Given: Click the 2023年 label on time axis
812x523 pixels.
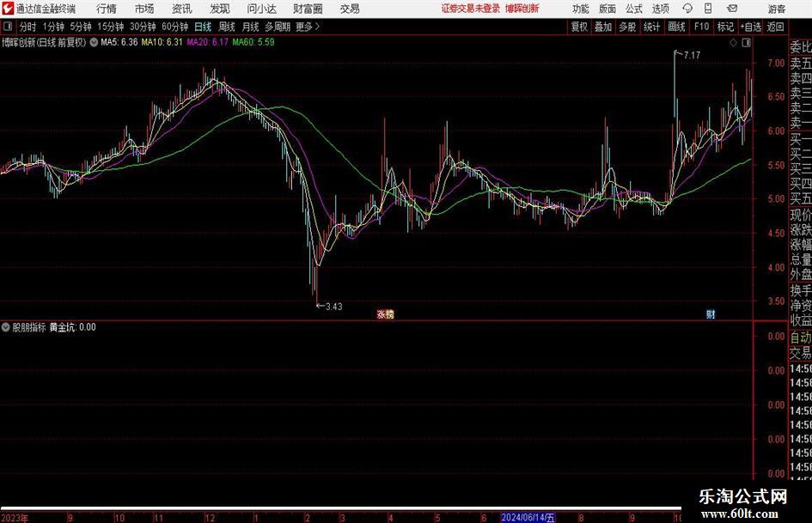Looking at the screenshot, I should click(15, 518).
